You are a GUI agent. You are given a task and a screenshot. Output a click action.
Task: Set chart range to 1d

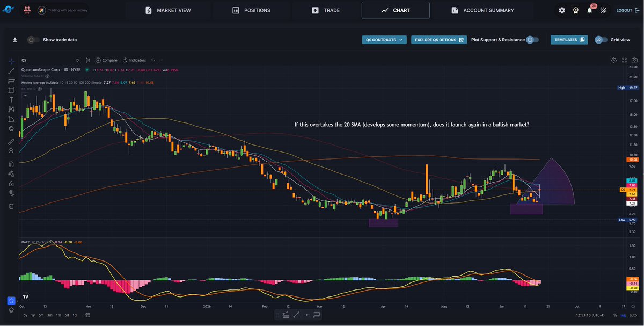click(74, 315)
